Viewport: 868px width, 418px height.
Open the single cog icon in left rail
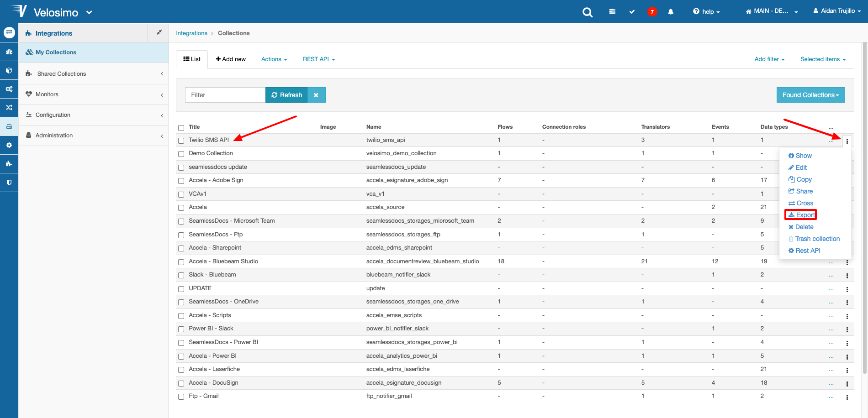click(9, 145)
